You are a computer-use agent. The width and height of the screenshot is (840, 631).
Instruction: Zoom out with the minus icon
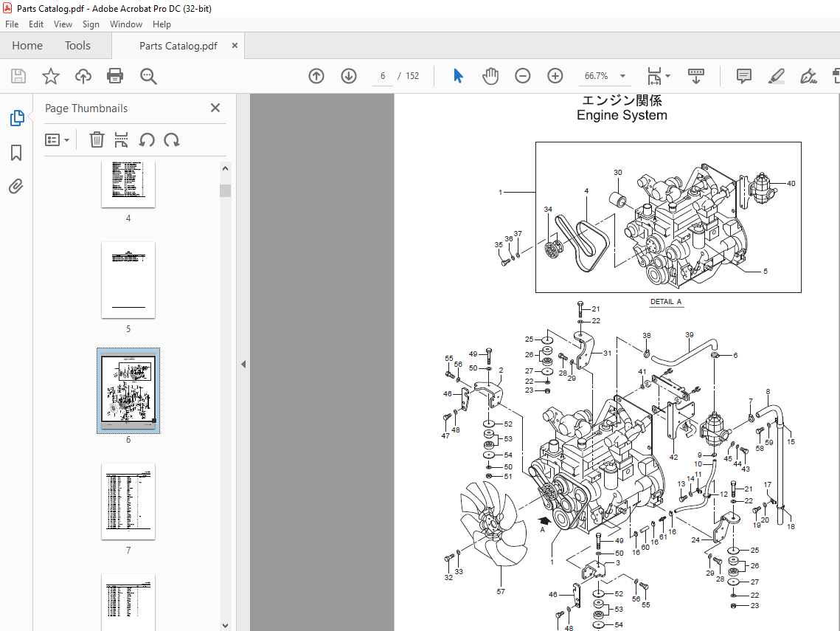pos(523,76)
